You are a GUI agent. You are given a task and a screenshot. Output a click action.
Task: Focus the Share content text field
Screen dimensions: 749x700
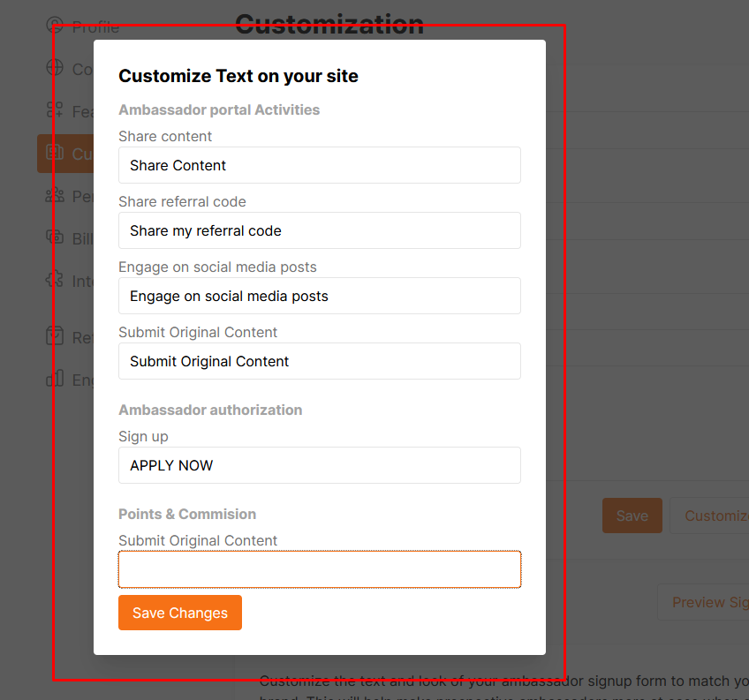pyautogui.click(x=320, y=165)
